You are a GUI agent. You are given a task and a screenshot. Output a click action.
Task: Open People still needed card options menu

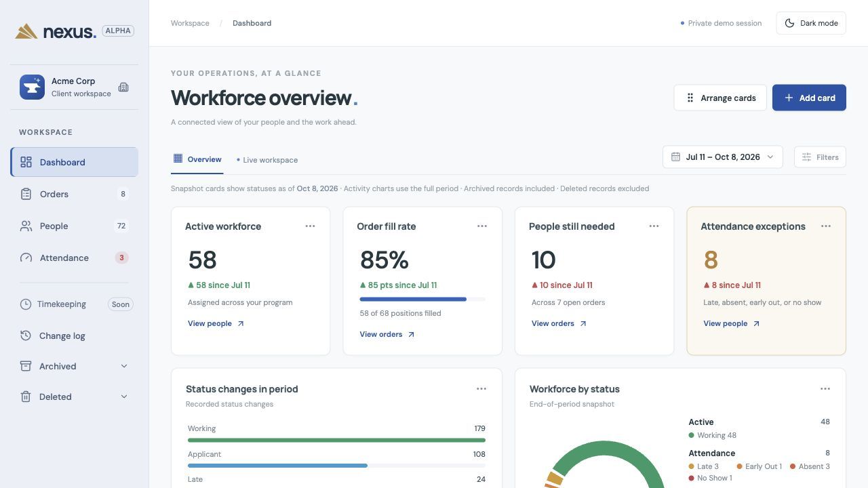coord(654,226)
